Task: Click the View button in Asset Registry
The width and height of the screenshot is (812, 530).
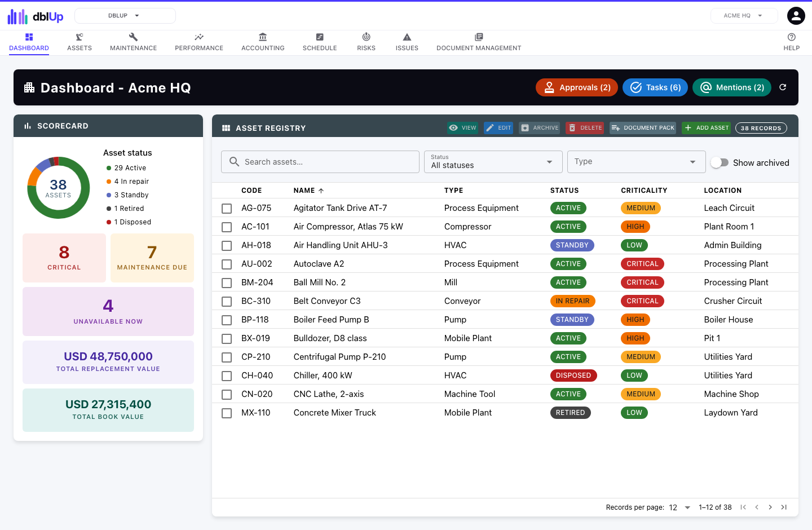Action: pos(463,128)
